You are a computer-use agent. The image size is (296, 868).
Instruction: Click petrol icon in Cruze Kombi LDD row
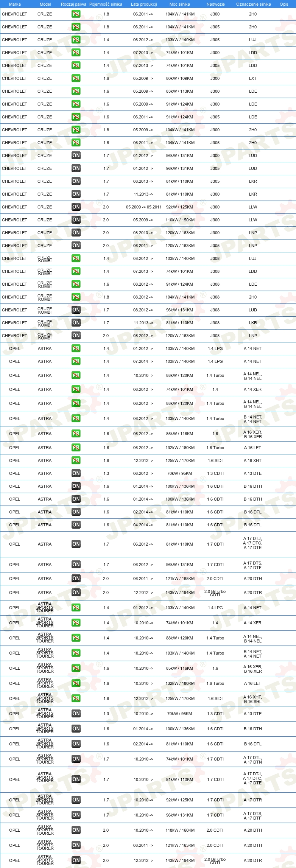tap(76, 271)
